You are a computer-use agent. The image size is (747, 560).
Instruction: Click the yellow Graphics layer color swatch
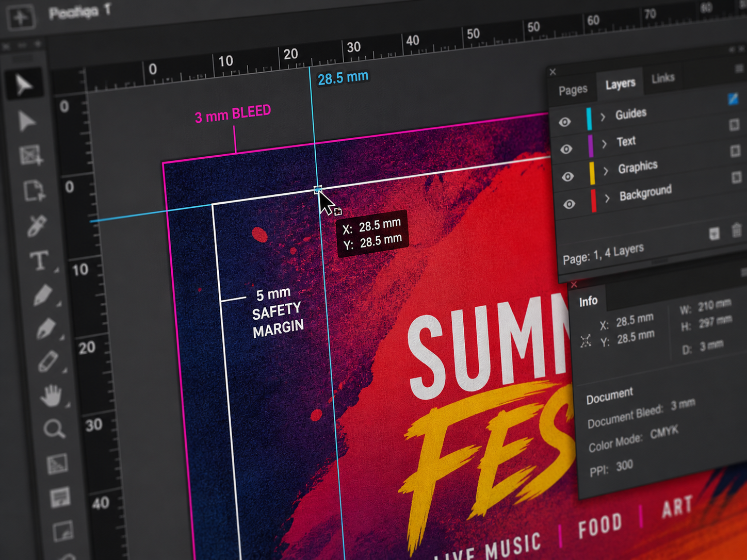tap(592, 173)
